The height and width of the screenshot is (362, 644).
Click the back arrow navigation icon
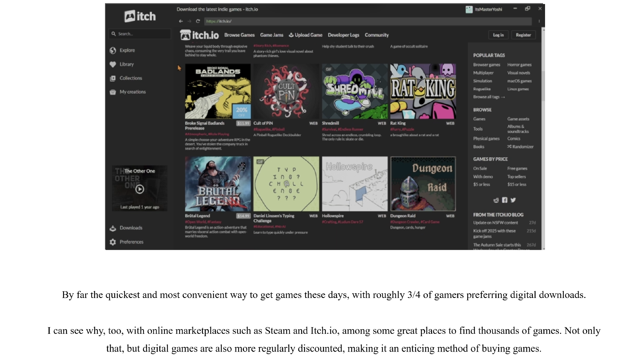[181, 21]
